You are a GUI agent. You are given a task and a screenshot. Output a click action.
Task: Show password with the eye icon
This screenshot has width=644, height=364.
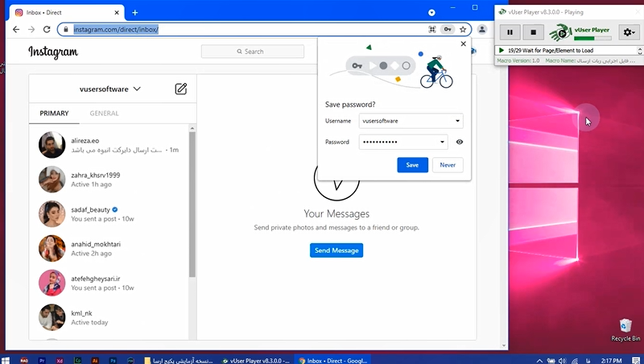[460, 142]
